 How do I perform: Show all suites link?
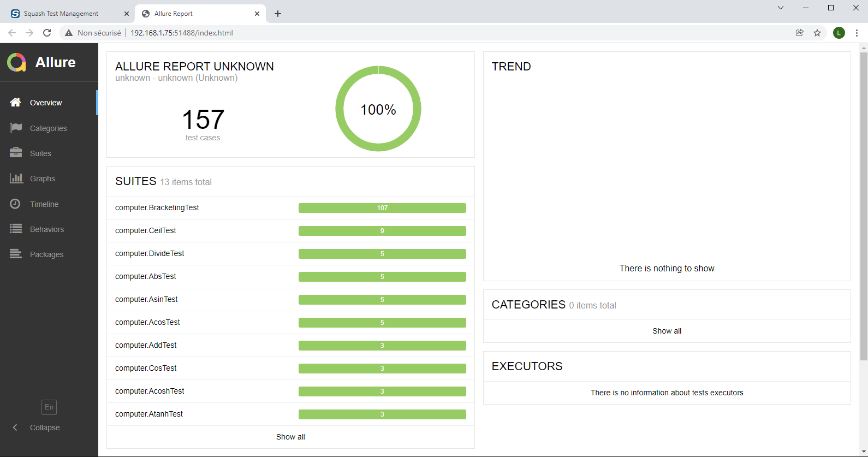tap(290, 437)
